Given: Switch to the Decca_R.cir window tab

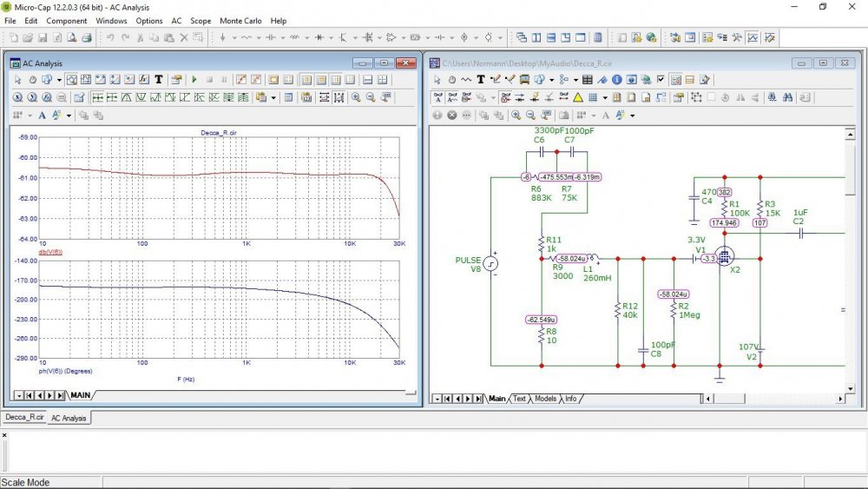Looking at the screenshot, I should tap(23, 418).
